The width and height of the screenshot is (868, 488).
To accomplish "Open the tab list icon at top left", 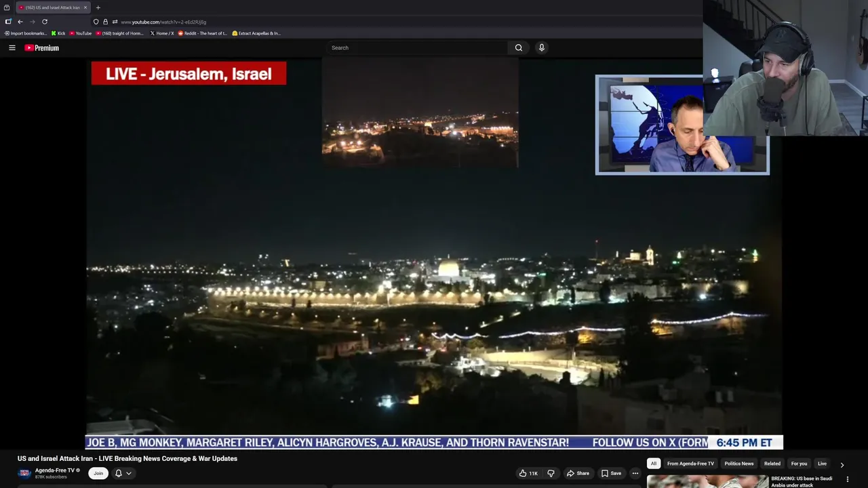I will click(x=7, y=7).
